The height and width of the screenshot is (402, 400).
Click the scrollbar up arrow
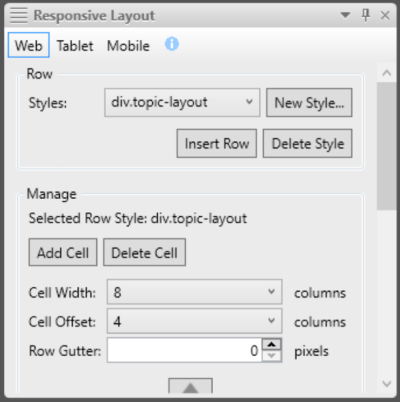(387, 73)
